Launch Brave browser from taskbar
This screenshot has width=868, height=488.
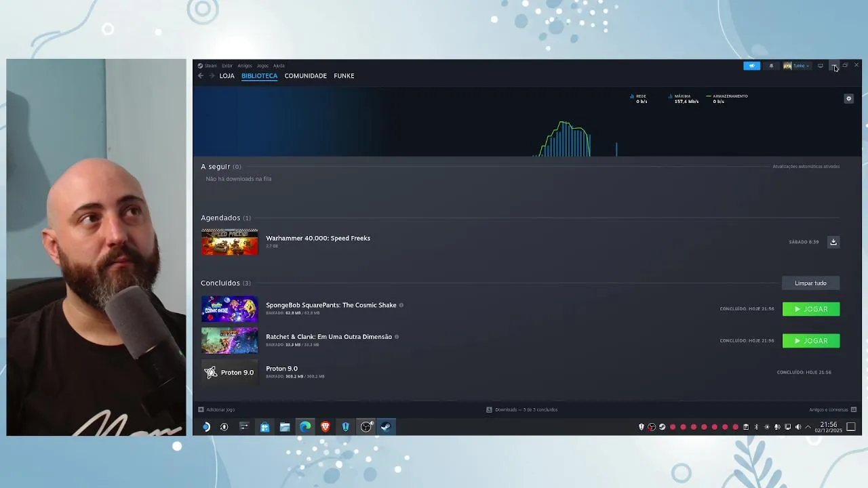[x=325, y=427]
